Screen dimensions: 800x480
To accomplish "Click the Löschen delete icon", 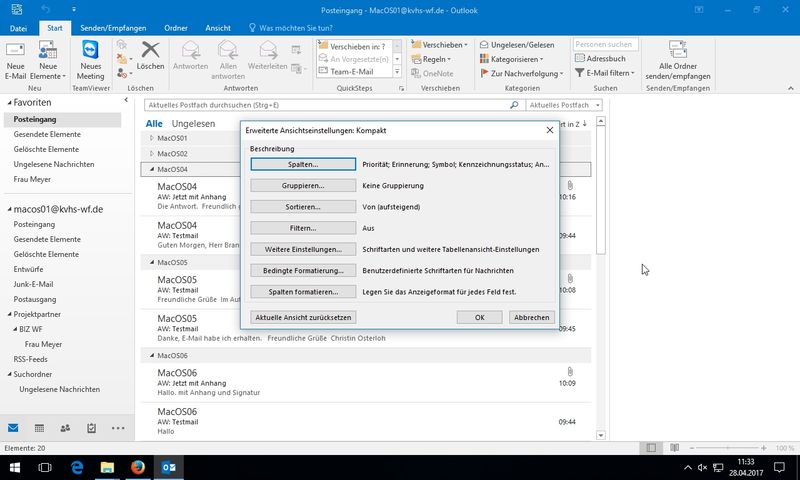I will [151, 52].
